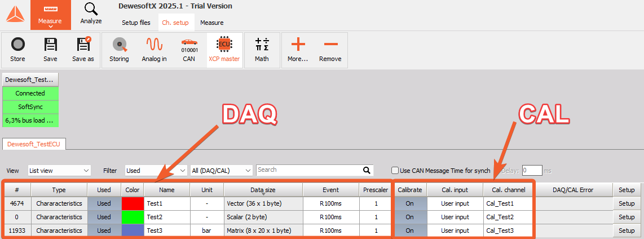
Task: Select the Test3 name cell
Action: pos(167,231)
